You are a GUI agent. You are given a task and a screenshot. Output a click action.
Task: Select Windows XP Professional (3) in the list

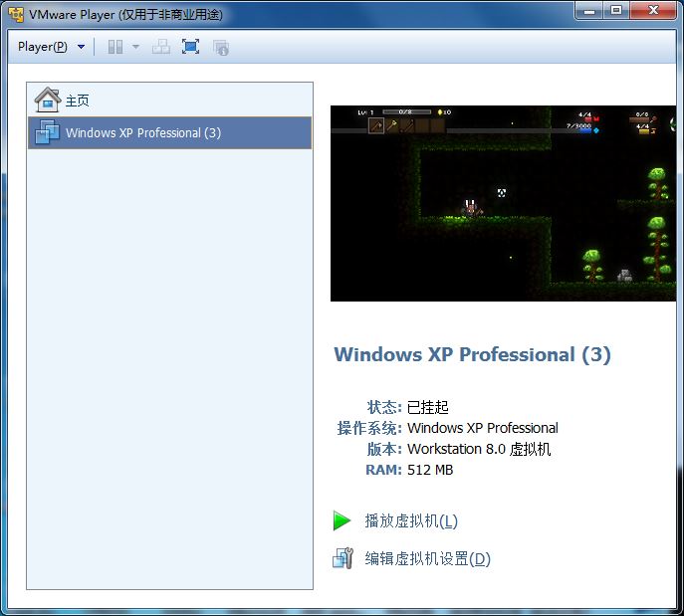(169, 132)
